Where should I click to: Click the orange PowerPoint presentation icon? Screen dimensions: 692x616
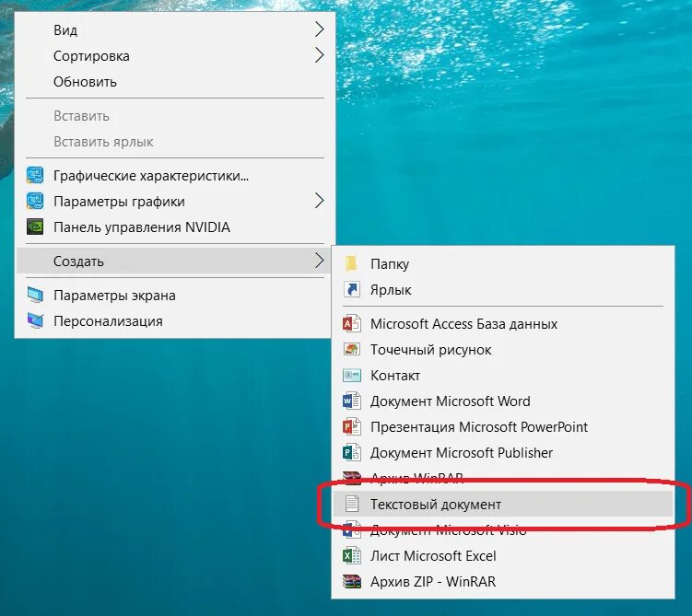(352, 426)
